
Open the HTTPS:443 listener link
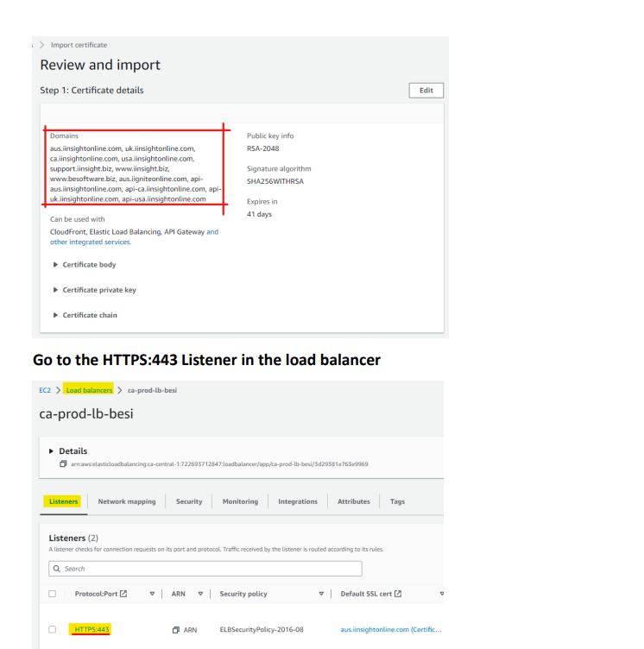pyautogui.click(x=92, y=629)
